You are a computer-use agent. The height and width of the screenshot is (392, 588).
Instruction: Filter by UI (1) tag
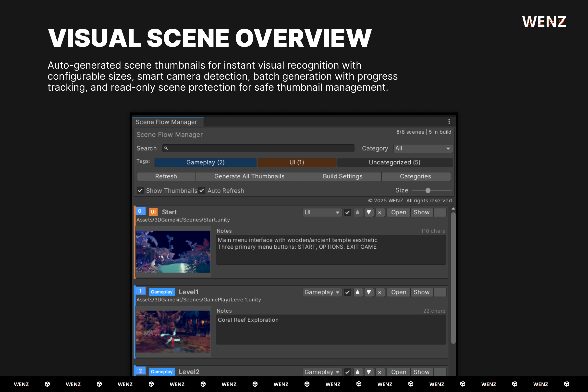[x=297, y=162]
